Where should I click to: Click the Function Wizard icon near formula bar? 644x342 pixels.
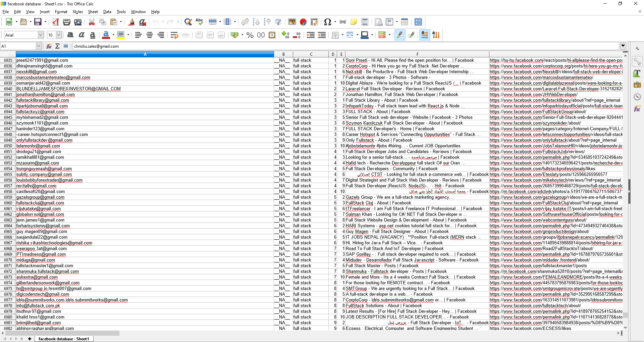[49, 46]
